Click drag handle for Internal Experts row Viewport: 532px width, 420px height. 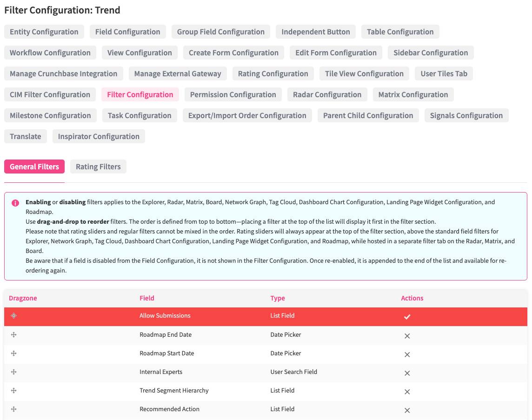[14, 372]
